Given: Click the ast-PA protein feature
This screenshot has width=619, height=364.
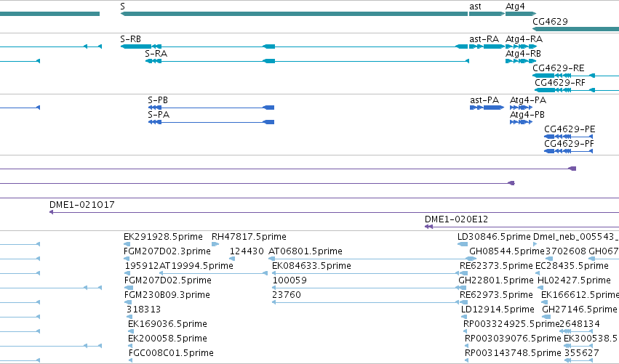Looking at the screenshot, I should tap(487, 108).
